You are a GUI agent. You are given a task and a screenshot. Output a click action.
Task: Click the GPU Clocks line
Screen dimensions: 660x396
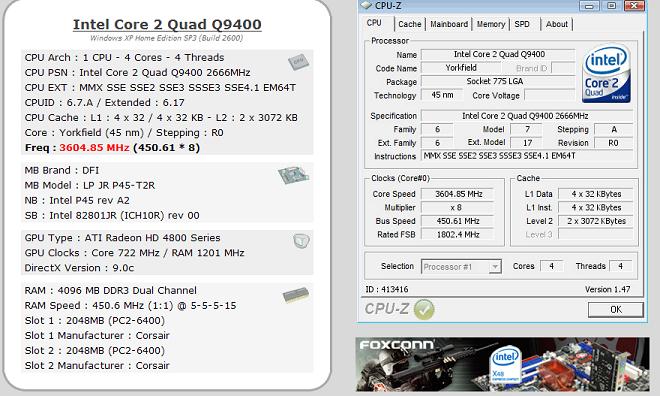click(x=134, y=253)
